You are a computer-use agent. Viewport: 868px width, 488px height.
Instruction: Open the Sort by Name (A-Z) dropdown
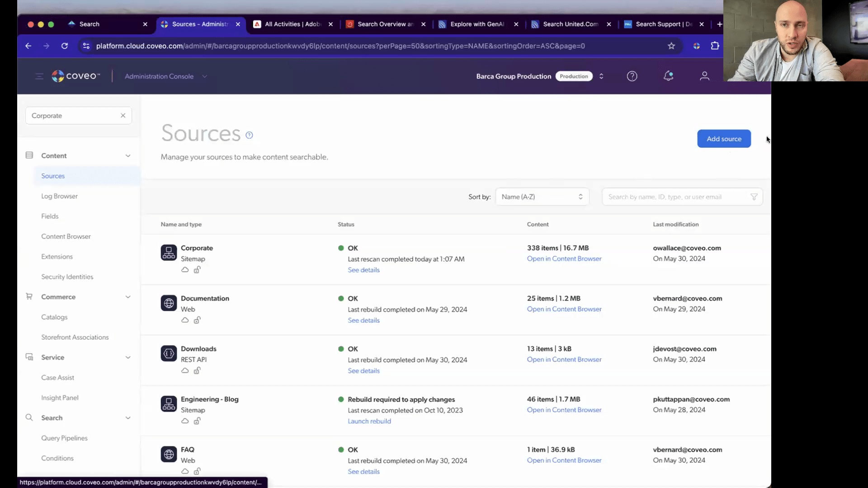pos(542,197)
